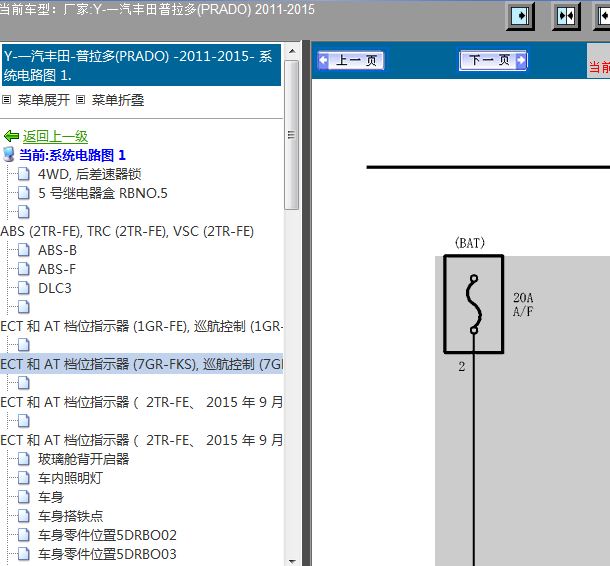Screen dimensions: 610x566
Task: Click the 20A A/F fuse symbol
Action: click(474, 304)
